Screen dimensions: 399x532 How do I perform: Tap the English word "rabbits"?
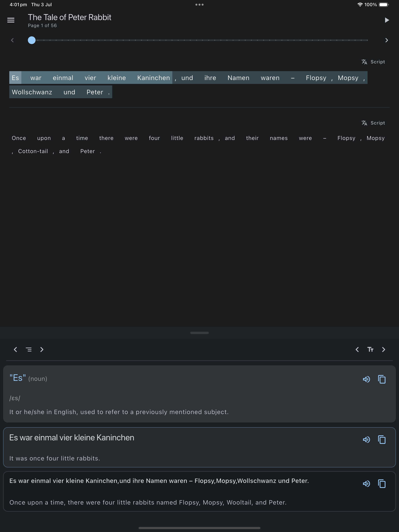tap(204, 138)
